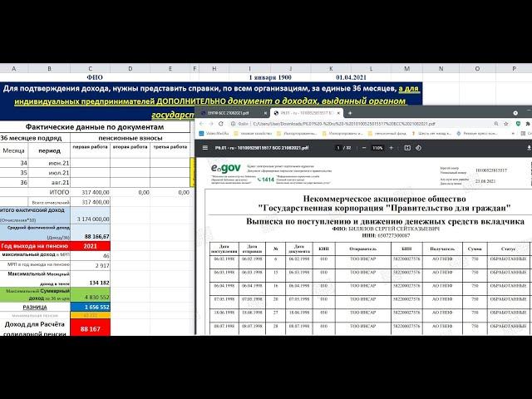Open the second bookmarks bar folder
Image resolution: width=532 pixels, height=399 pixels.
253,133
